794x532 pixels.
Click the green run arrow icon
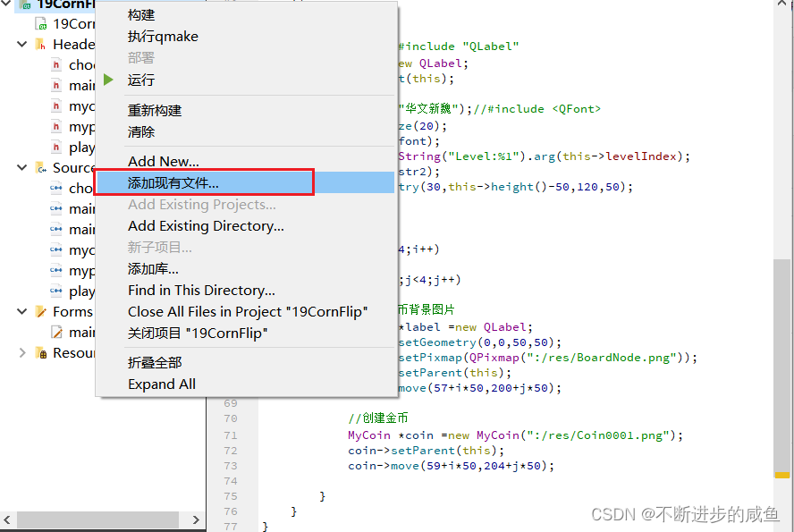108,80
